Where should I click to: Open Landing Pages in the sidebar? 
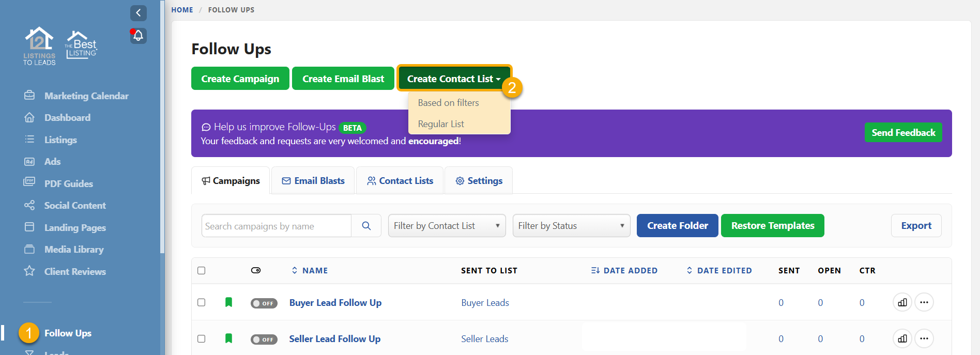tap(75, 227)
